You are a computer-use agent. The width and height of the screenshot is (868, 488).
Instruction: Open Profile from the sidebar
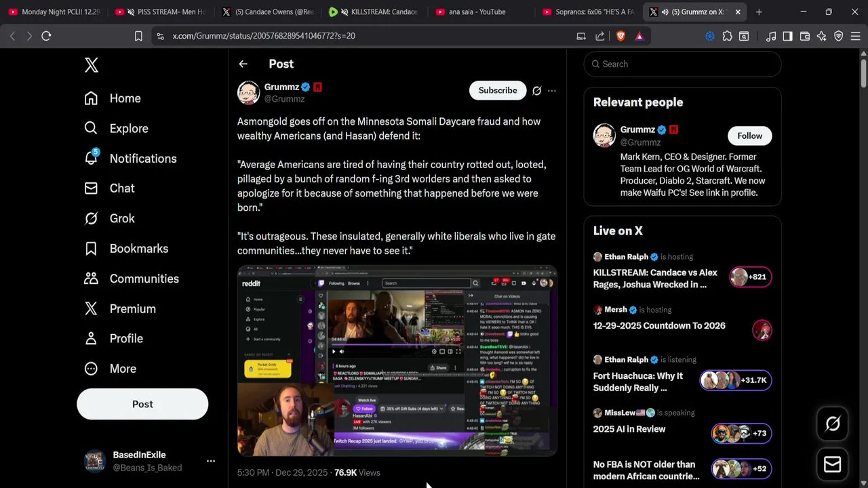coord(113,338)
